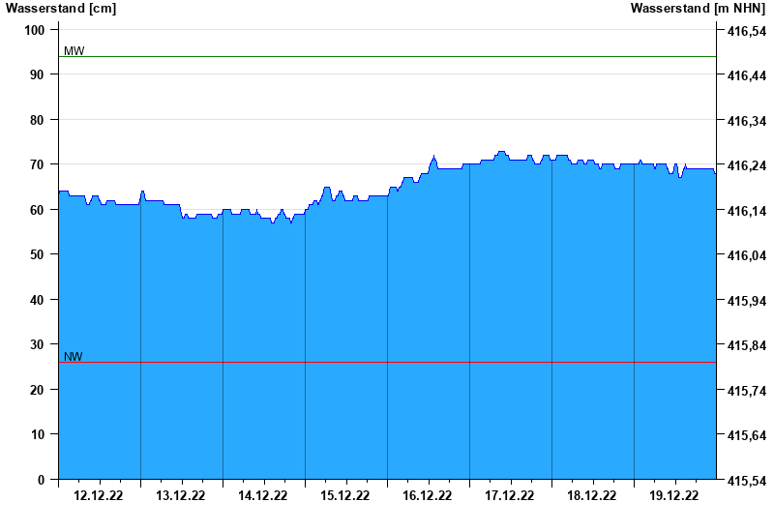Click the 416,14 value on right axis
The height and width of the screenshot is (532, 774).
(x=747, y=211)
